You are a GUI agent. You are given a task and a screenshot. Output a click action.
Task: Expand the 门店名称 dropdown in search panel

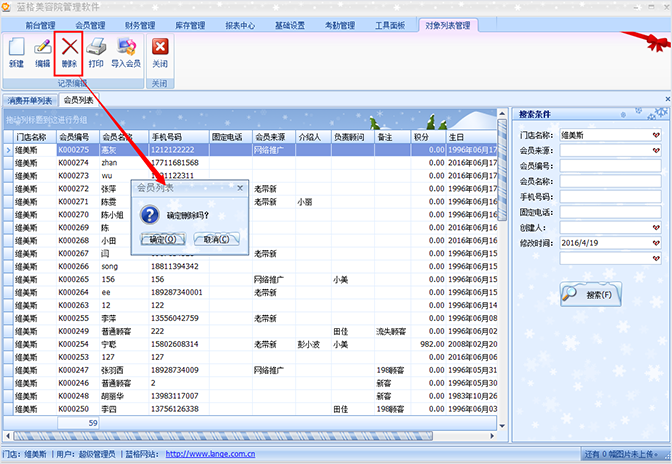pos(657,134)
